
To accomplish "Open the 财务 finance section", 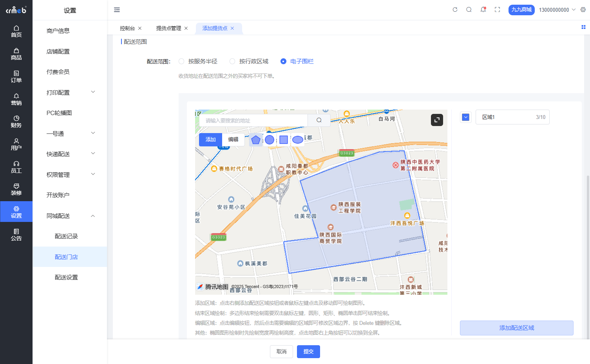I will coord(16,122).
